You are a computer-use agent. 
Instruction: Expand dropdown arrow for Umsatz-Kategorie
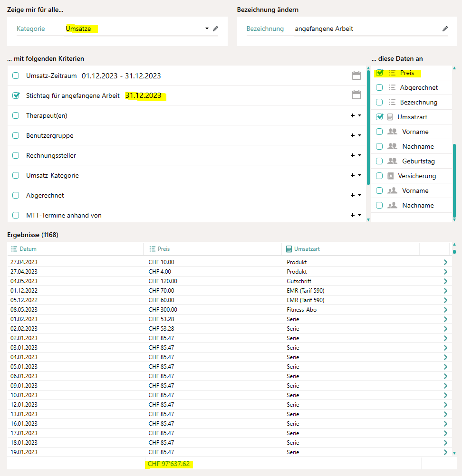point(359,175)
